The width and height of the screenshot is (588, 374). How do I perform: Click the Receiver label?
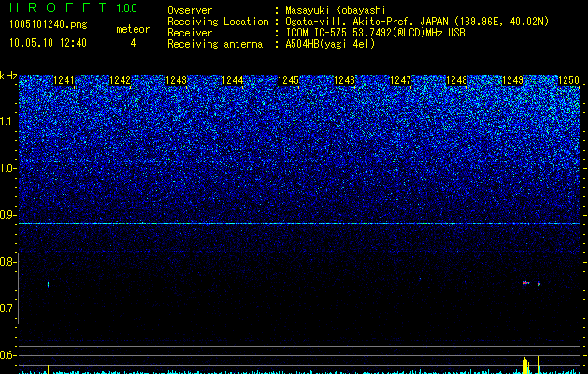[190, 33]
